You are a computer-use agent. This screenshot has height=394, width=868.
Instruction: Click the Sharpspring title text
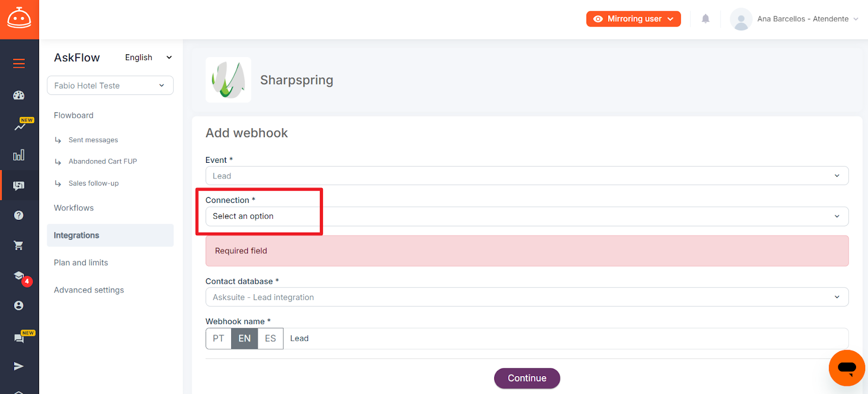click(297, 80)
